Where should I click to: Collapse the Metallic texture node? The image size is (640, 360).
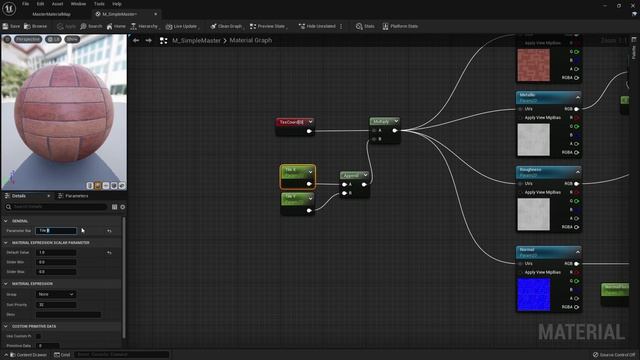(578, 97)
